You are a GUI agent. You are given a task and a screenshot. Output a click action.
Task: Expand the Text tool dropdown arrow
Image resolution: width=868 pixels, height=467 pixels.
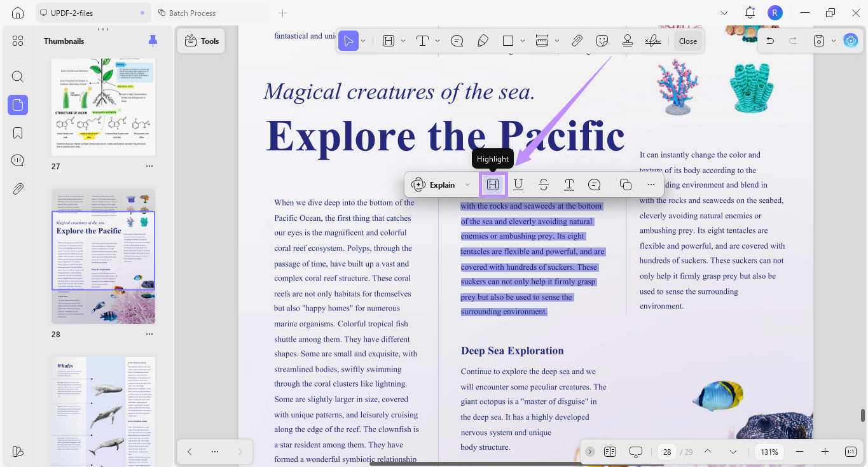[x=437, y=41]
